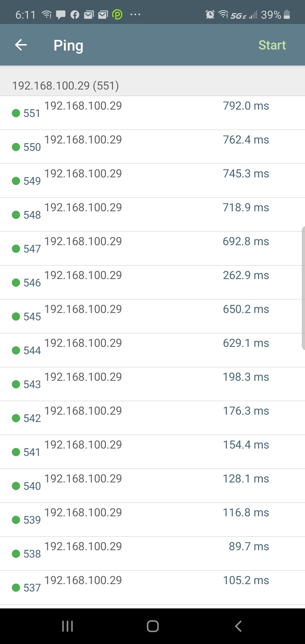
Task: Tap the Gmail notification icon
Action: (x=89, y=14)
